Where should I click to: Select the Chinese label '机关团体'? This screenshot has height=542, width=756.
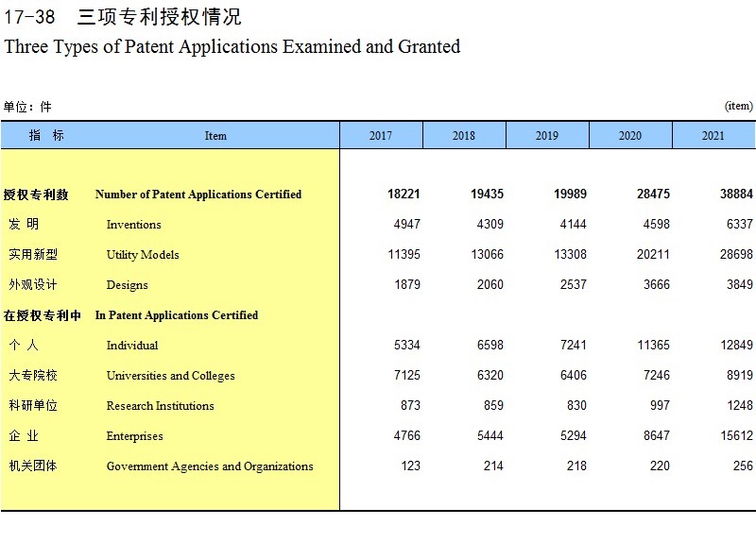[x=33, y=466]
